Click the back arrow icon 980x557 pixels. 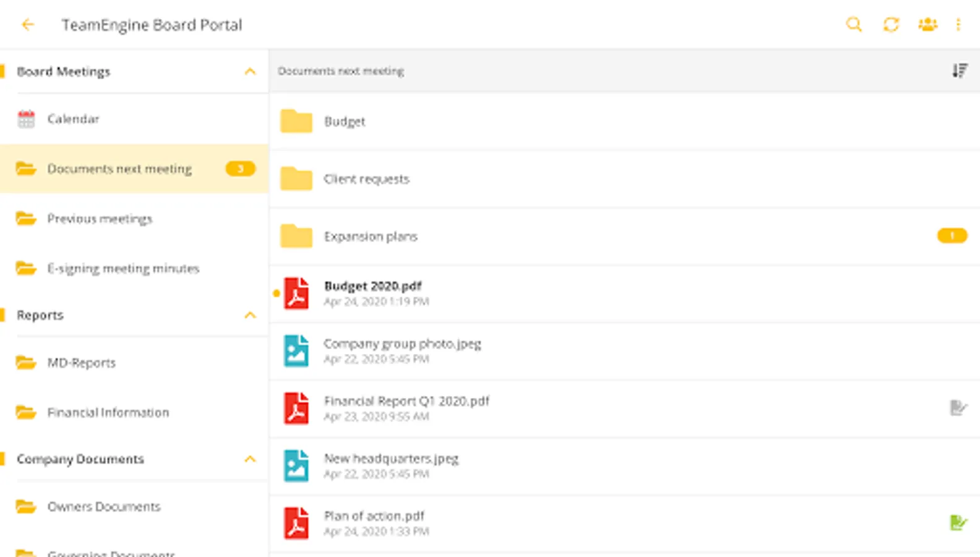(28, 25)
